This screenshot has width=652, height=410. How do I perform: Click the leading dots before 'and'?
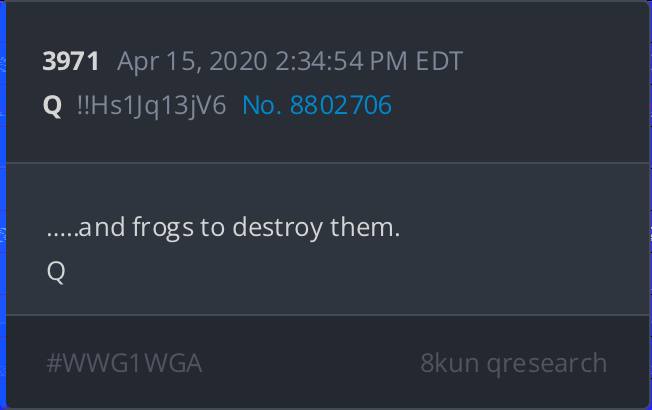tap(62, 235)
